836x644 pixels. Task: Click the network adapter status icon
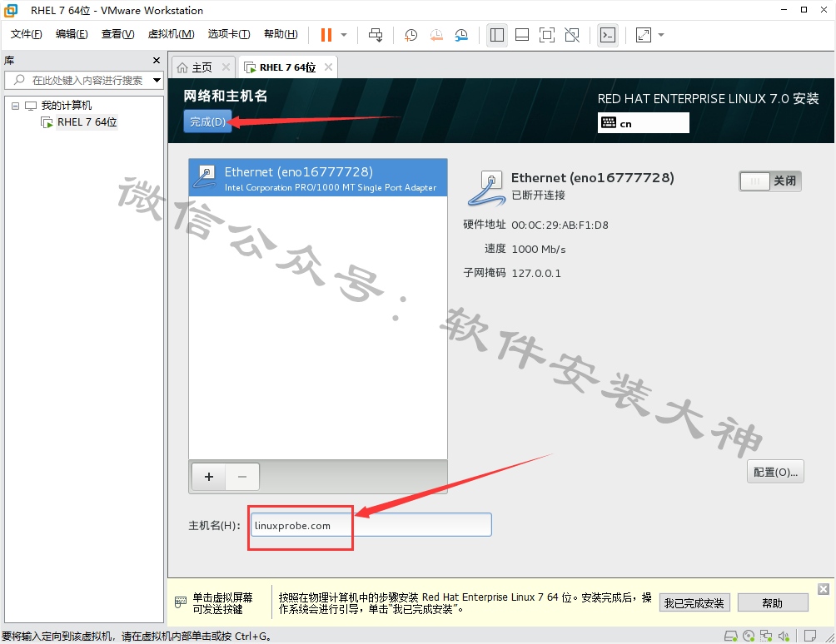[766, 636]
